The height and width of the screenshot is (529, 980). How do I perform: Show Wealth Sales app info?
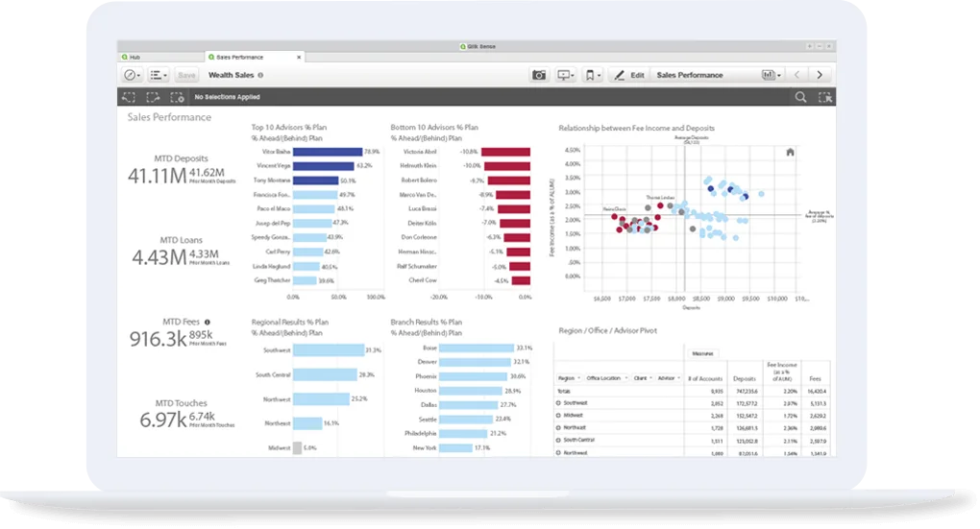[260, 75]
